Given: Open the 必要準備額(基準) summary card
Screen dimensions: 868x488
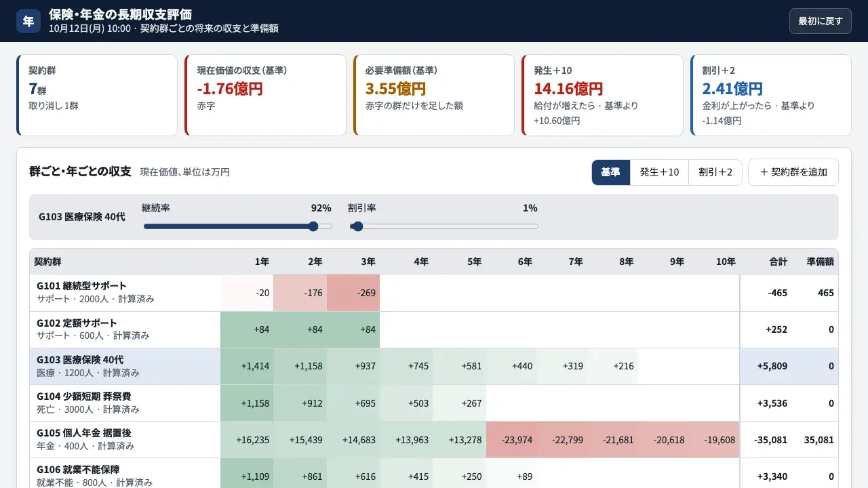Looking at the screenshot, I should [x=434, y=96].
